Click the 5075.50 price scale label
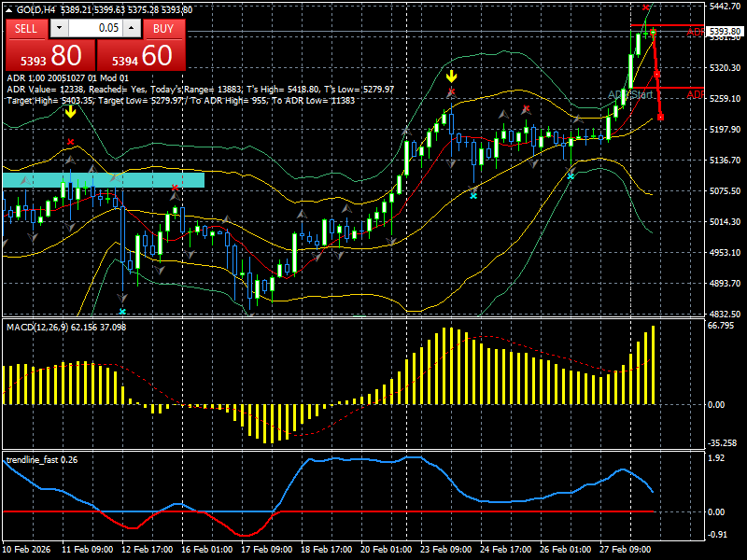This screenshot has width=747, height=560. 725,190
